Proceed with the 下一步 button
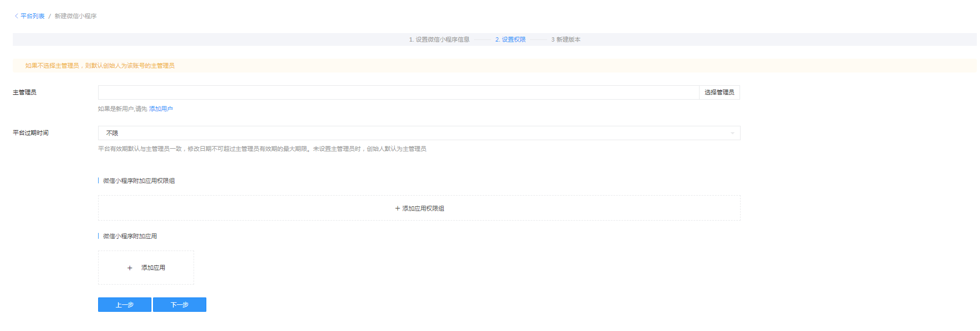 [180, 305]
